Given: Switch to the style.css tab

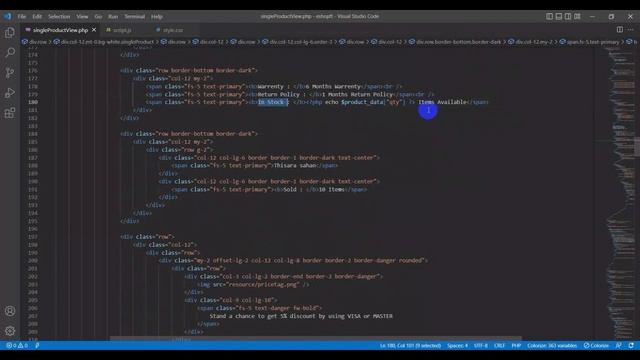Looking at the screenshot, I should (x=173, y=30).
